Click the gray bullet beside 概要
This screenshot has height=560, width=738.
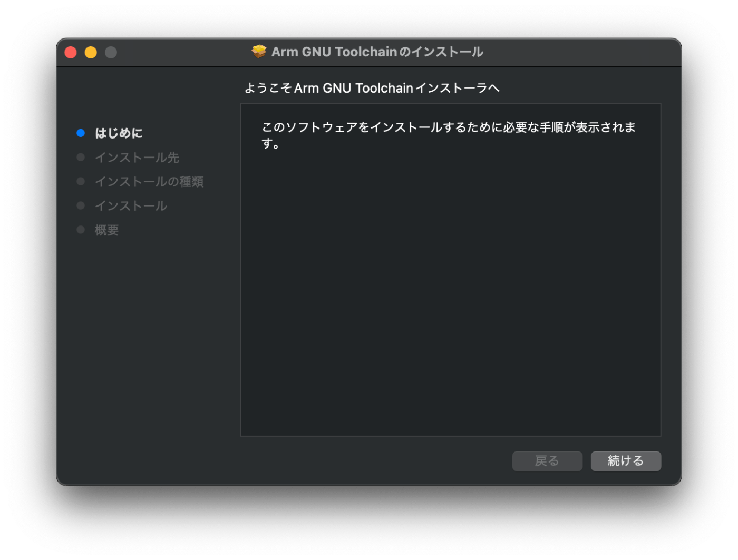click(x=81, y=230)
